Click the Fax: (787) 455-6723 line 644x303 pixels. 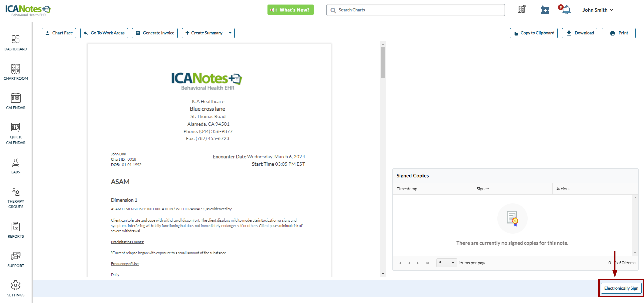207,138
